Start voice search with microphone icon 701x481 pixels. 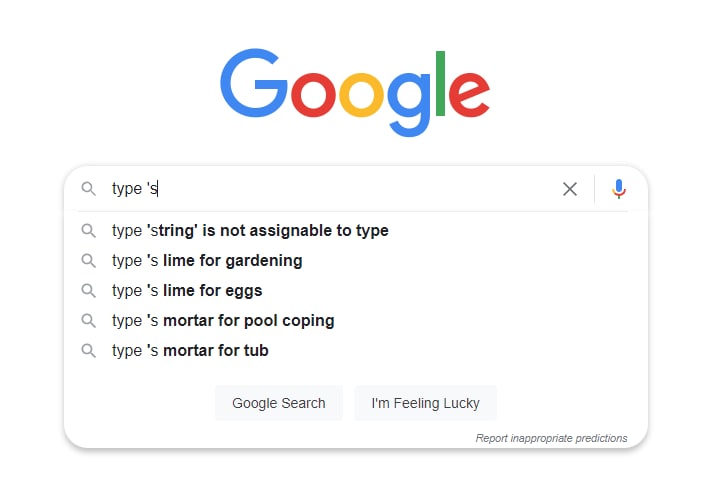click(619, 189)
